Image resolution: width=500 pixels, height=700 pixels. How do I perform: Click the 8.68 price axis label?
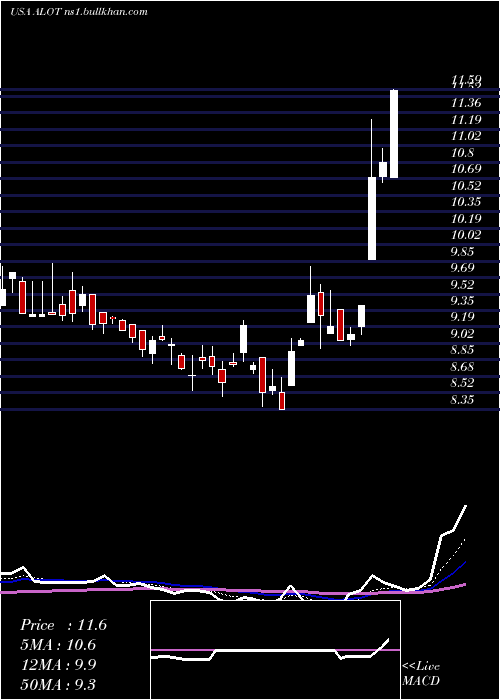462,367
